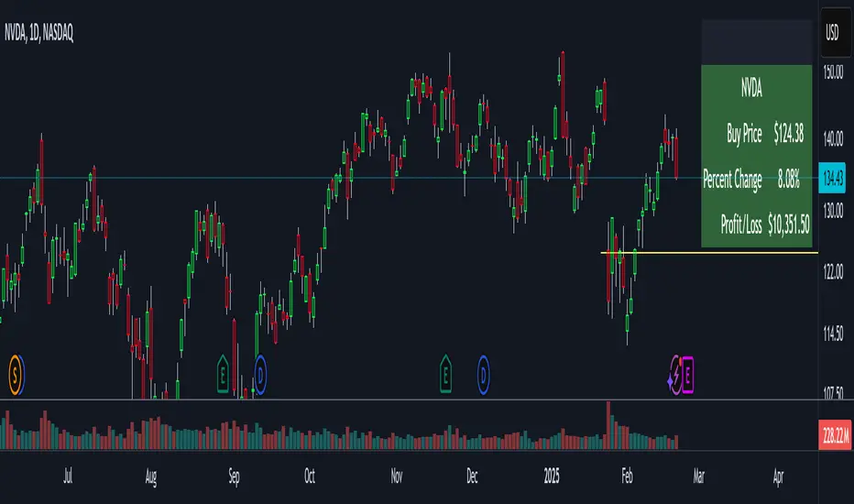Click the Profit/Loss label
This screenshot has width=854, height=504.
[x=741, y=224]
